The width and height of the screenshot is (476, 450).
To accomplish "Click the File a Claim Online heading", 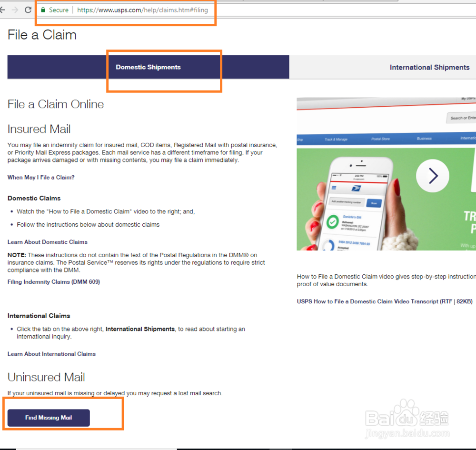I will [x=56, y=104].
